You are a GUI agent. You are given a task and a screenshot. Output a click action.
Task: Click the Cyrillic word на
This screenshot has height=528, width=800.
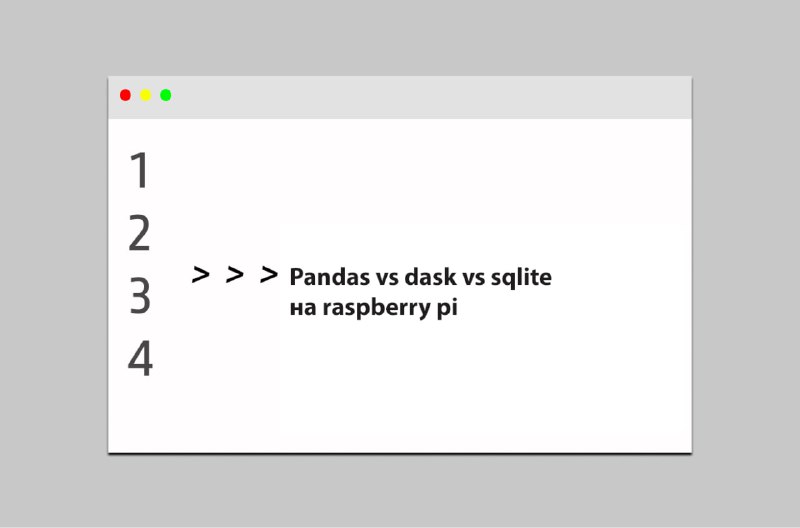[x=303, y=309]
